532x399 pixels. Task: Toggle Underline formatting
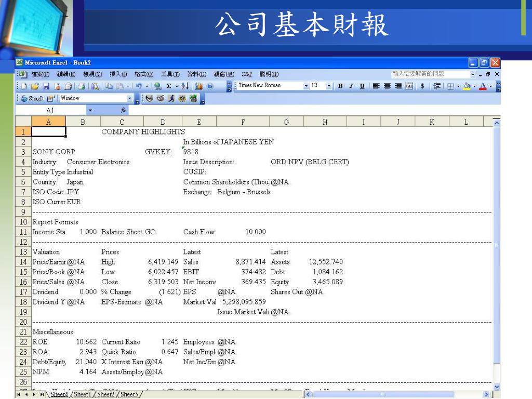point(362,86)
